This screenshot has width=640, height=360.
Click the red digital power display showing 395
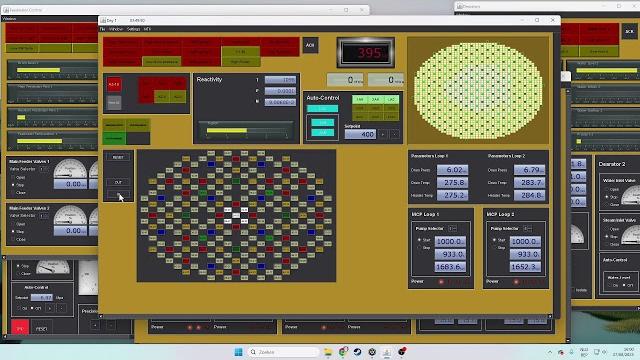coord(365,53)
